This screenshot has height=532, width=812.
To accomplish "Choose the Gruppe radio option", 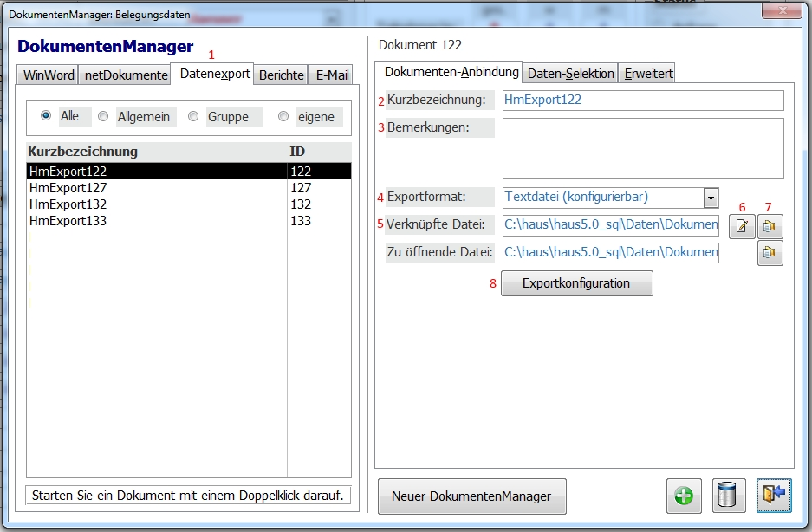I will click(193, 116).
